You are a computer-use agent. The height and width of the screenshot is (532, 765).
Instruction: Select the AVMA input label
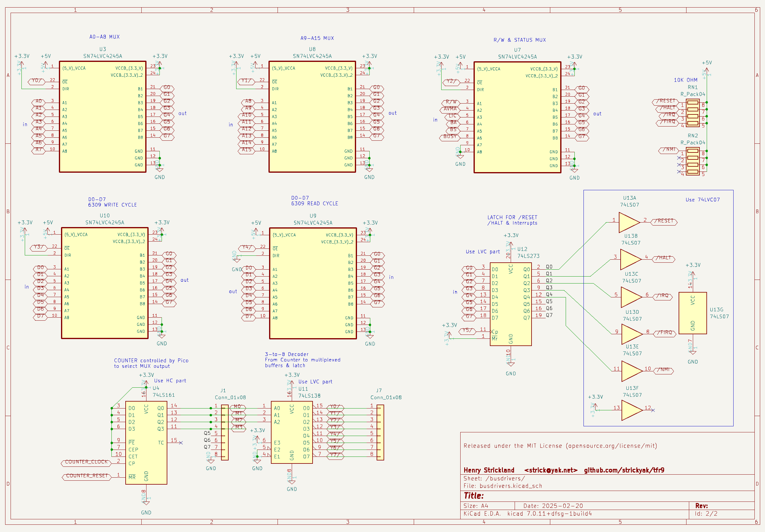coord(450,110)
